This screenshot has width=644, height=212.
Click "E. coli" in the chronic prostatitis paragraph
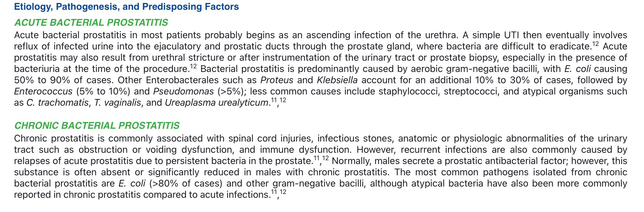point(132,184)
